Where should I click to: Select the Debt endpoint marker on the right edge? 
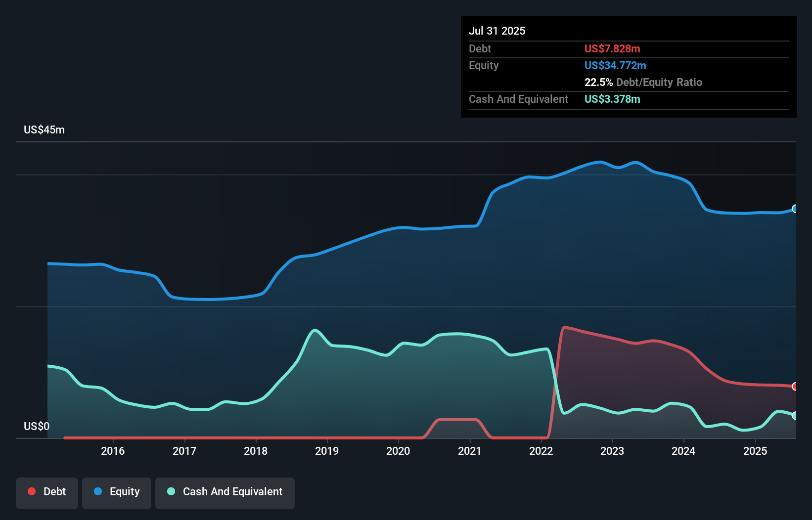(x=795, y=387)
